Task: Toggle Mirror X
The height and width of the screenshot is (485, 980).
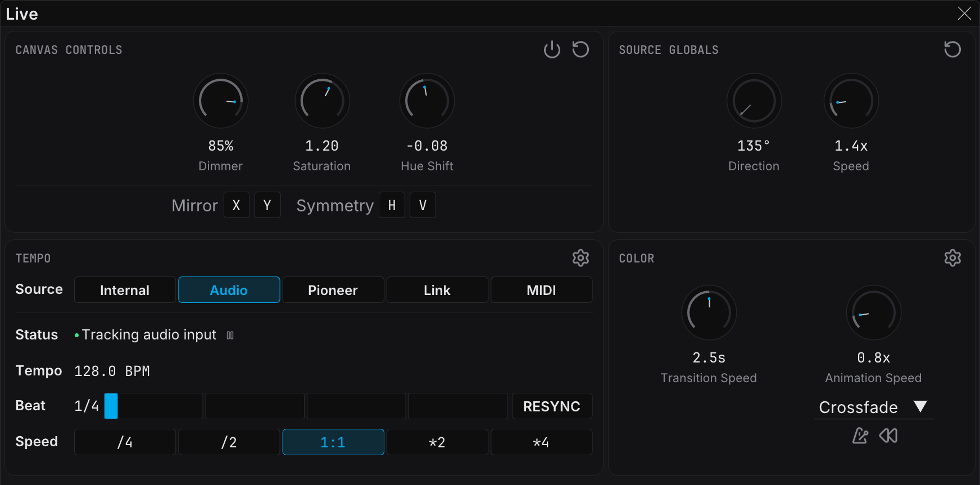Action: (237, 205)
